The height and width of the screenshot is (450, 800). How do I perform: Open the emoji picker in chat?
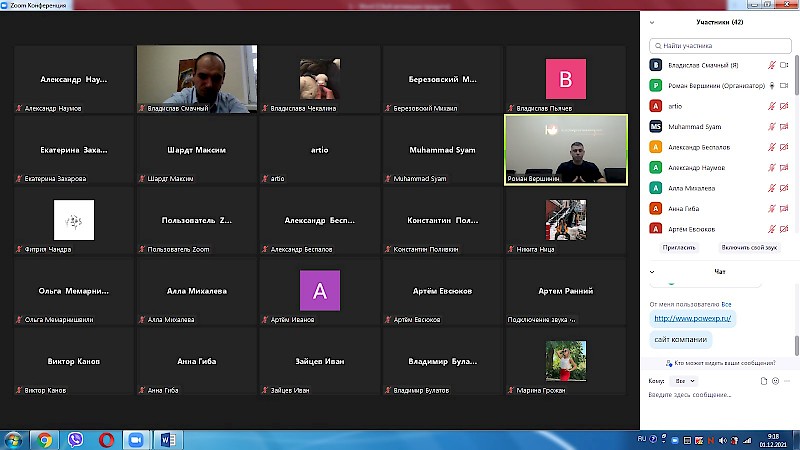coord(775,381)
